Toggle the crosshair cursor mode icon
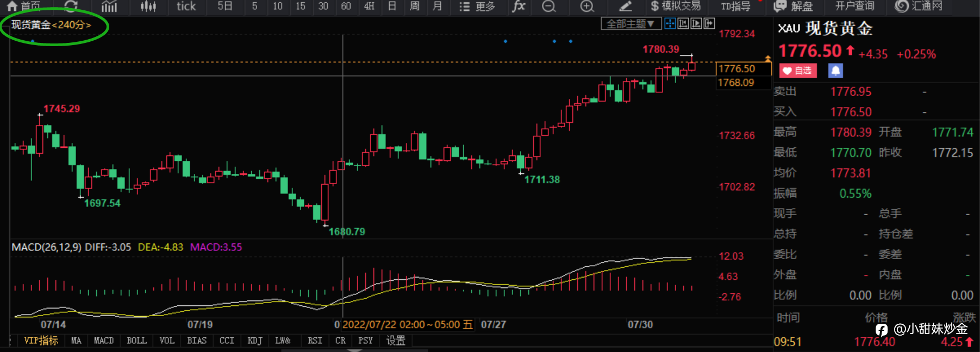The height and width of the screenshot is (352, 980). (670, 23)
